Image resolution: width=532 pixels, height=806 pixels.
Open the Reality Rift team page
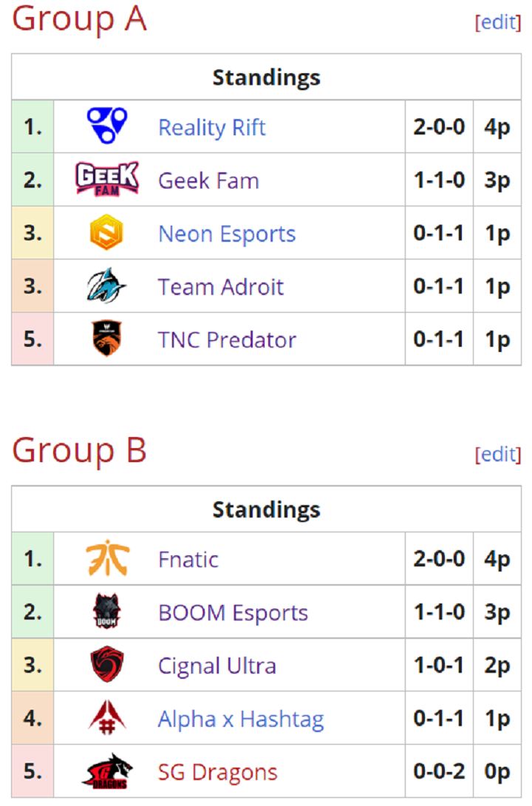point(212,127)
